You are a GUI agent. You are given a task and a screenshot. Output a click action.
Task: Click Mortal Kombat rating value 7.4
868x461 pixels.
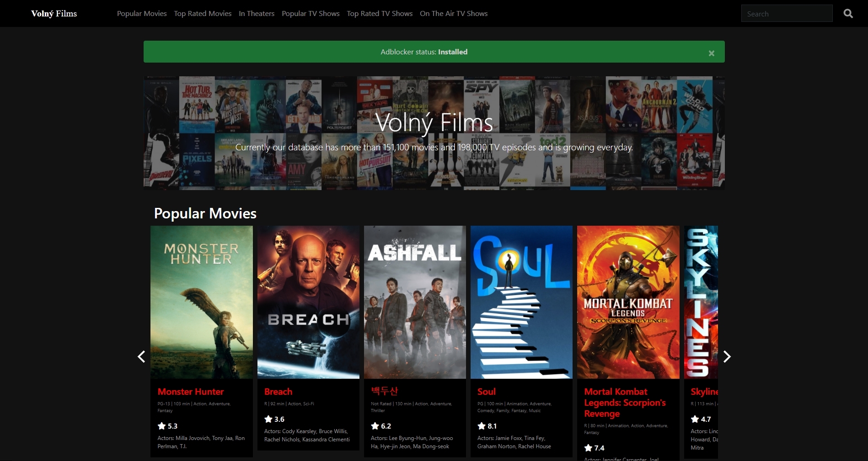click(599, 448)
